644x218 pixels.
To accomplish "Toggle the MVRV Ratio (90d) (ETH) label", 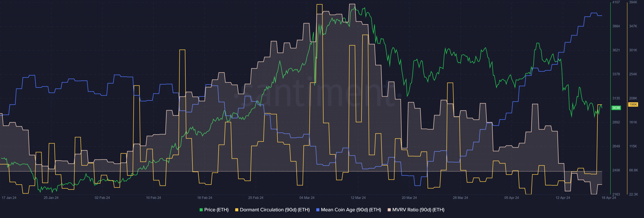I will pyautogui.click(x=418, y=210).
